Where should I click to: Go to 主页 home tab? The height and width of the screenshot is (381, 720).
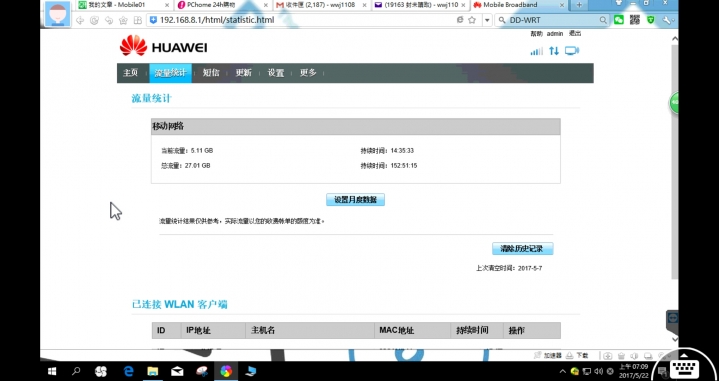coord(130,73)
